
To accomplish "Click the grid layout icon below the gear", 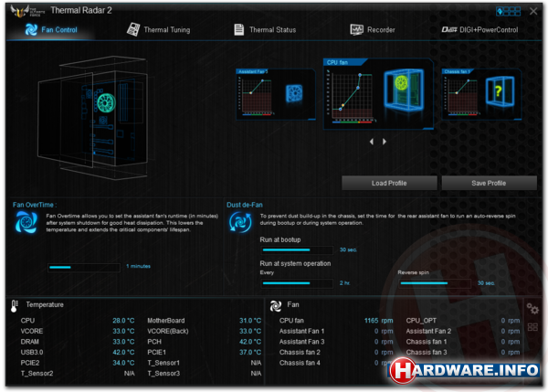I will pos(532,327).
